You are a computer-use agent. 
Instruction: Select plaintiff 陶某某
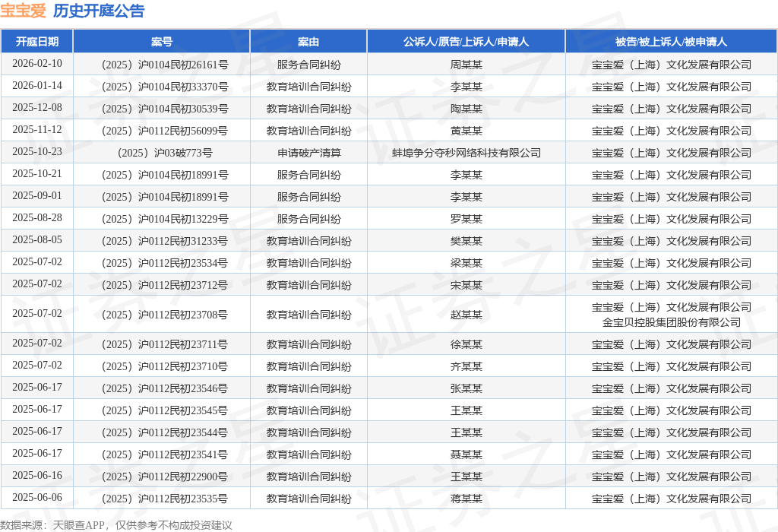tap(466, 109)
